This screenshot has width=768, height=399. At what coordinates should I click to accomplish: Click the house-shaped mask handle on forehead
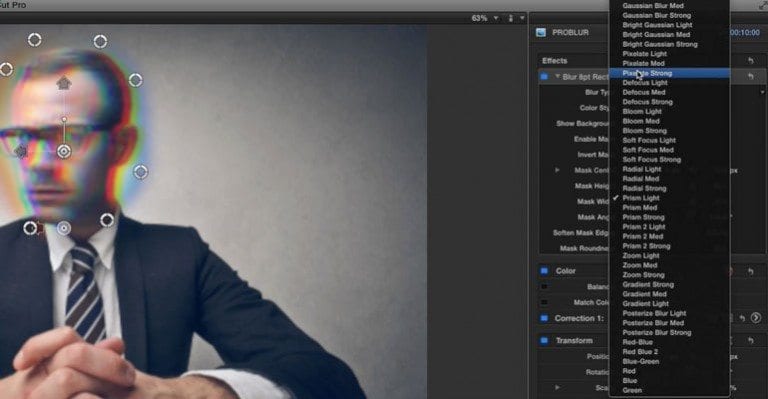point(64,83)
